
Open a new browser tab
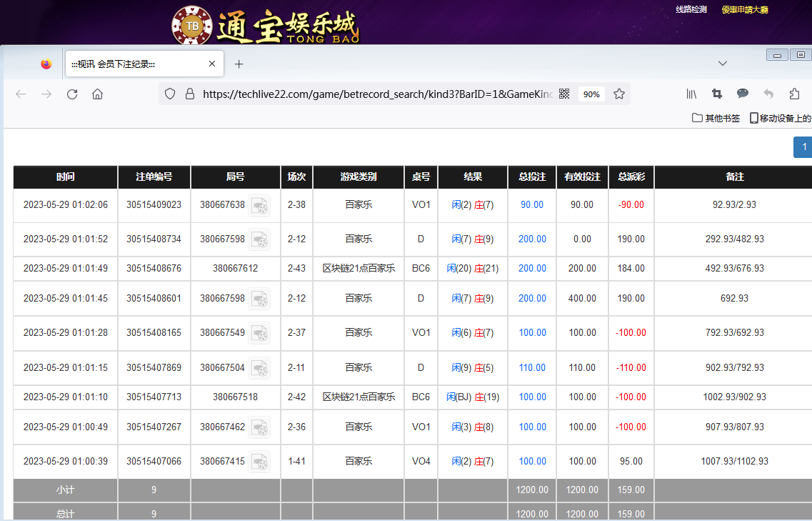click(239, 64)
